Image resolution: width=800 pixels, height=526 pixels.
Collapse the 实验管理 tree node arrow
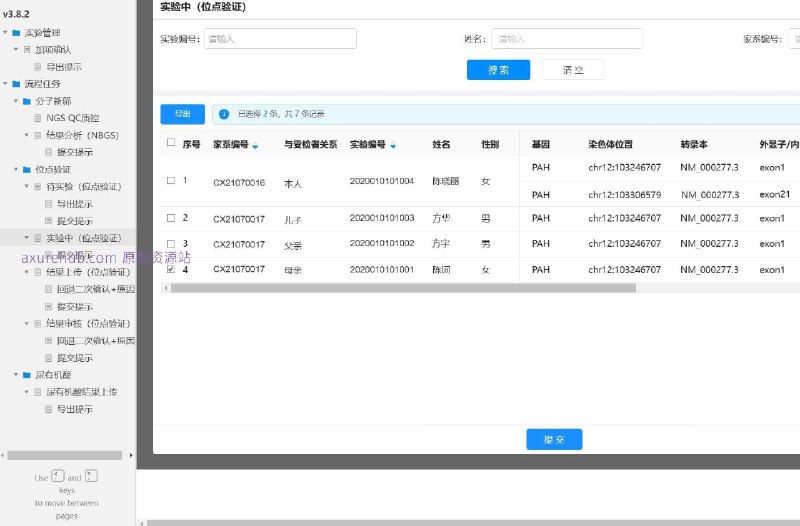pyautogui.click(x=5, y=32)
